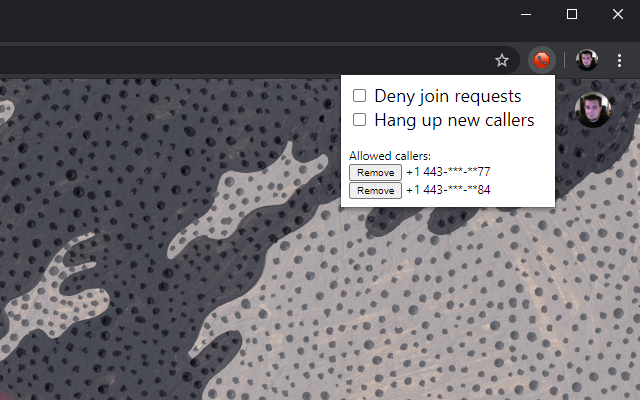This screenshot has width=640, height=400.
Task: Open the Chrome three-dot menu
Action: pyautogui.click(x=619, y=60)
